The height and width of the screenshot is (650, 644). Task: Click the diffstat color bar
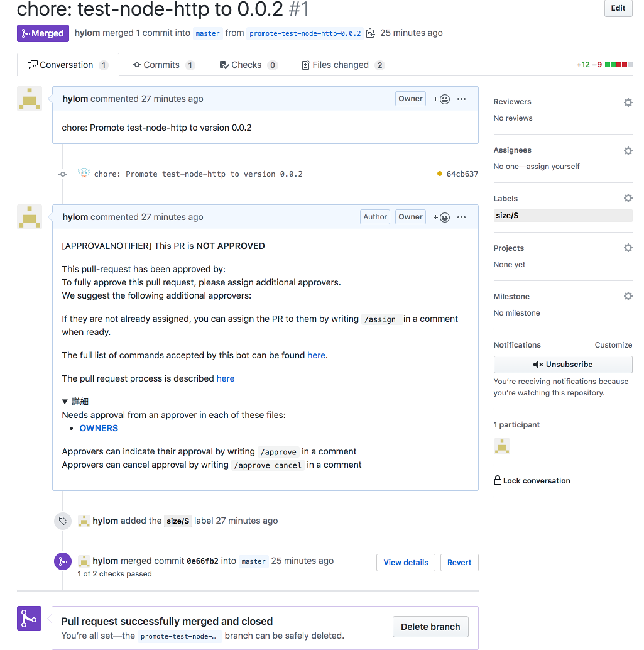click(619, 65)
